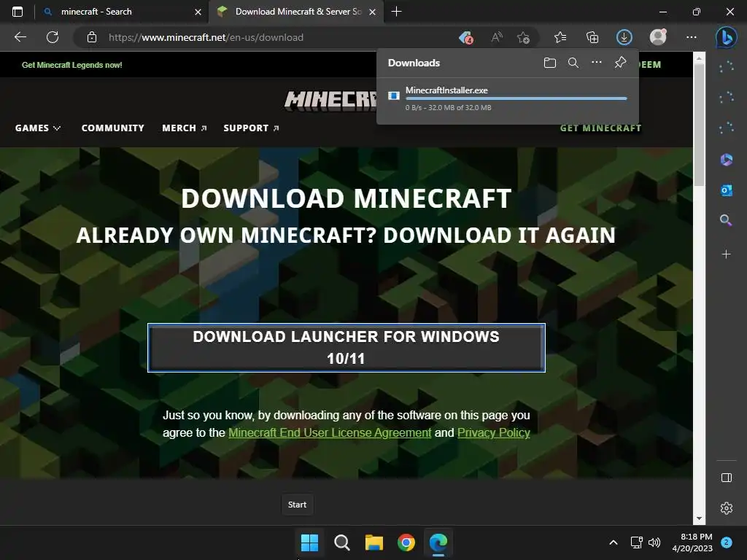
Task: Open a new tab with plus button
Action: coord(396,12)
